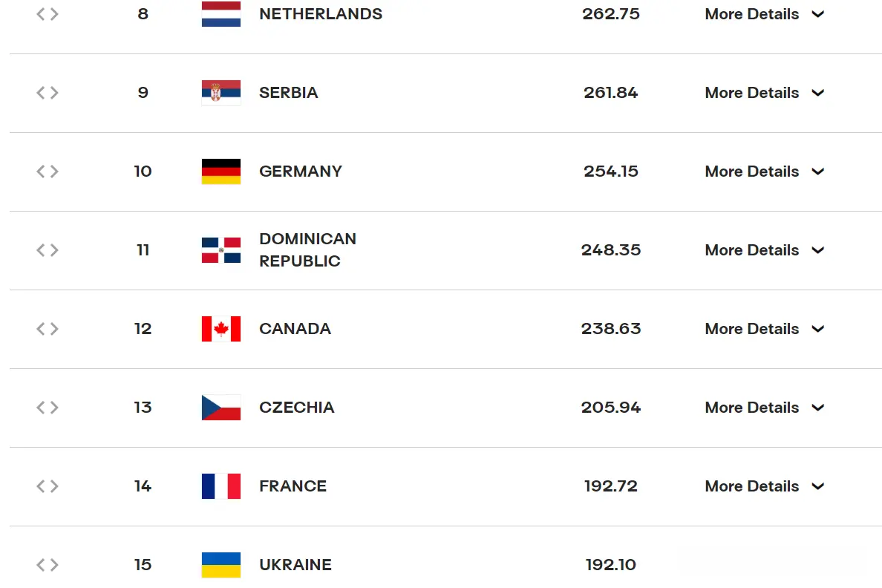Click the Germany flag icon
This screenshot has width=882, height=588.
coord(221,171)
